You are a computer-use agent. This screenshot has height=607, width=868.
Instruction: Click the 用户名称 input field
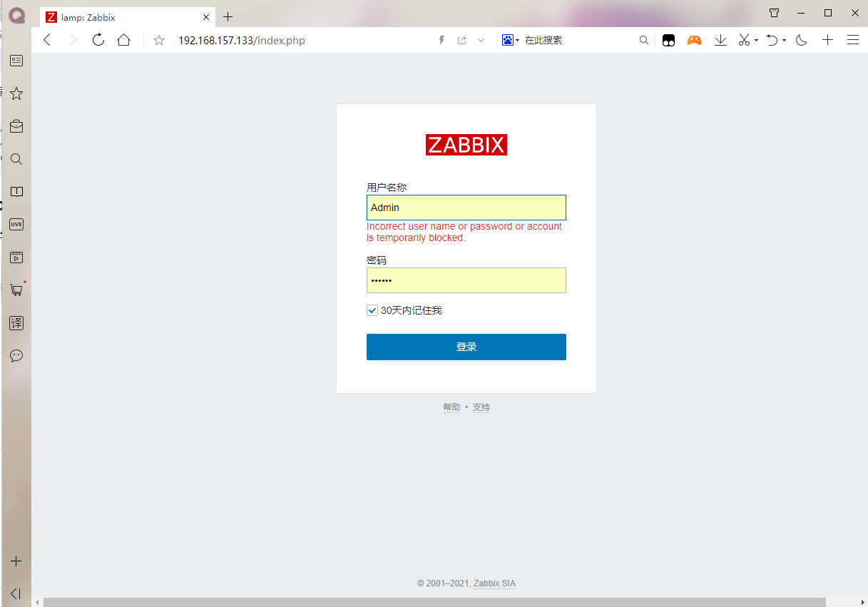(466, 208)
